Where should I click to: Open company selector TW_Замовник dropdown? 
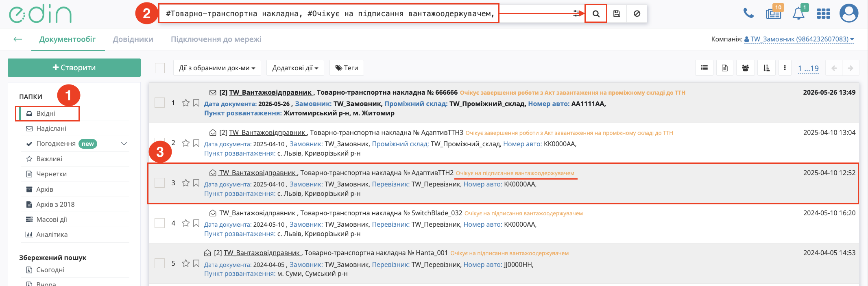point(799,39)
